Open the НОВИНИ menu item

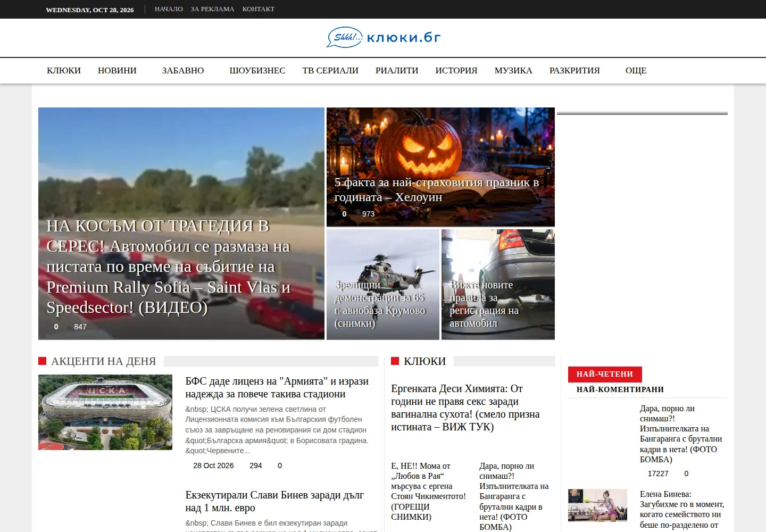coord(117,70)
